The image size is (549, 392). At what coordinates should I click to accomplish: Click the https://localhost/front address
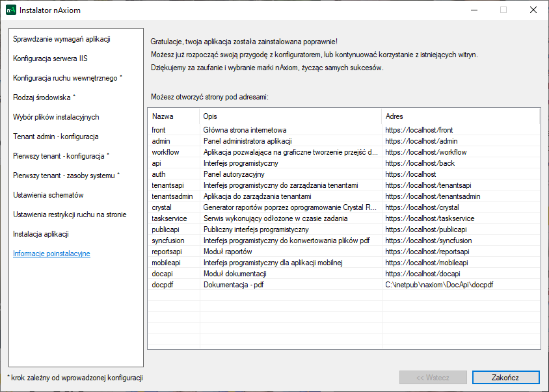point(419,130)
